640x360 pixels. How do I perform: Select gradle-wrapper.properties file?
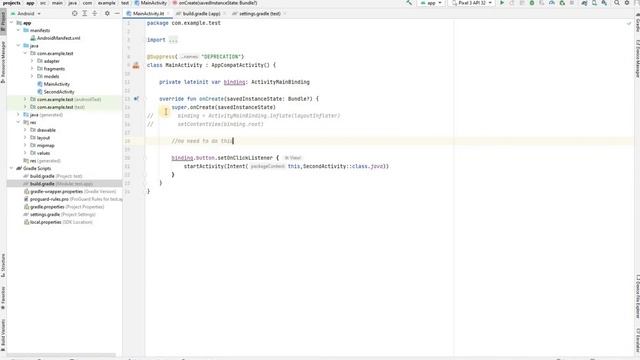(69, 191)
